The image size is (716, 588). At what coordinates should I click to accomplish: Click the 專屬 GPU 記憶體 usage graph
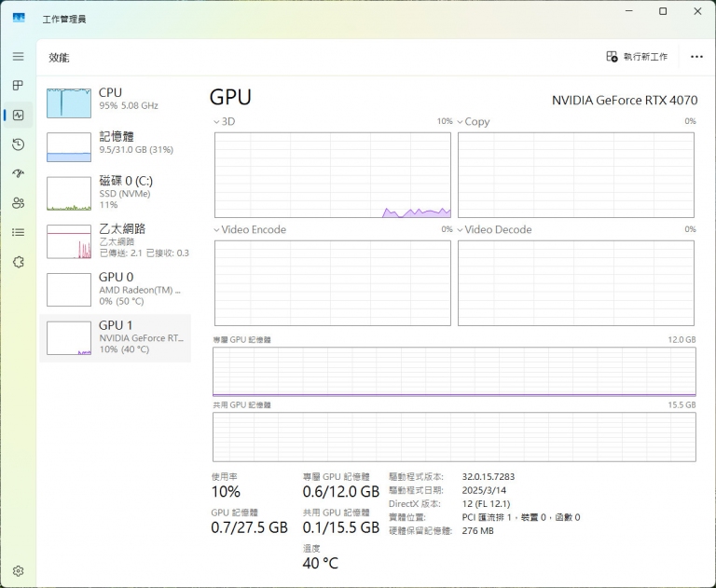pos(454,372)
